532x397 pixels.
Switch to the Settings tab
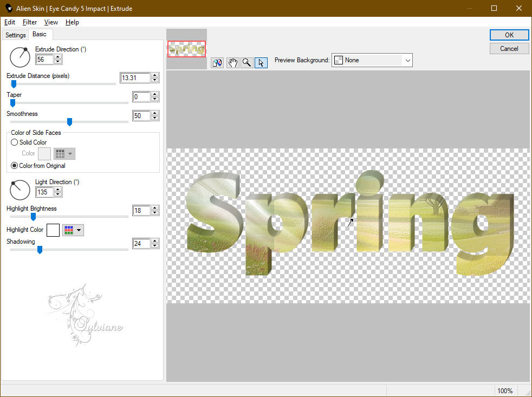(15, 35)
